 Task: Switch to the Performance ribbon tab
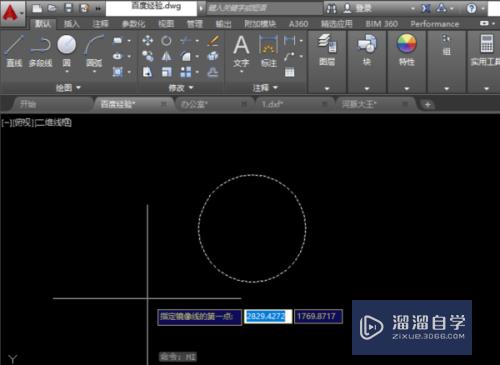click(435, 24)
